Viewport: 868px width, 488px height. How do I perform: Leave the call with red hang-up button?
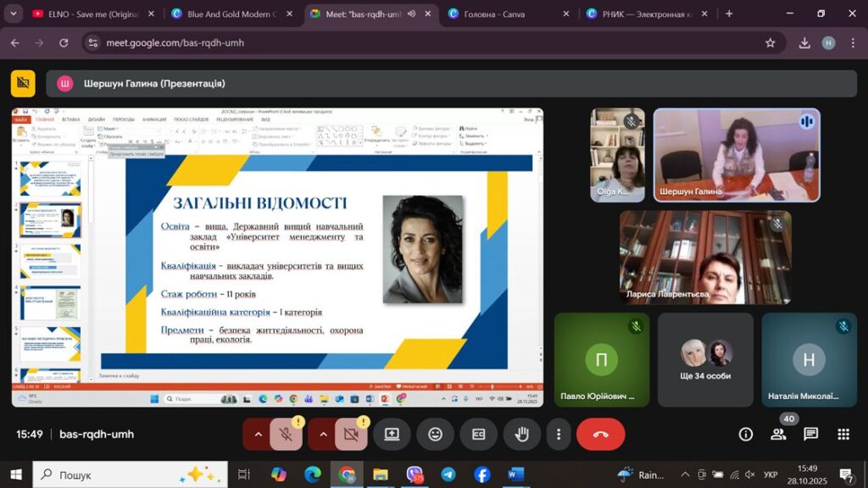pyautogui.click(x=600, y=435)
